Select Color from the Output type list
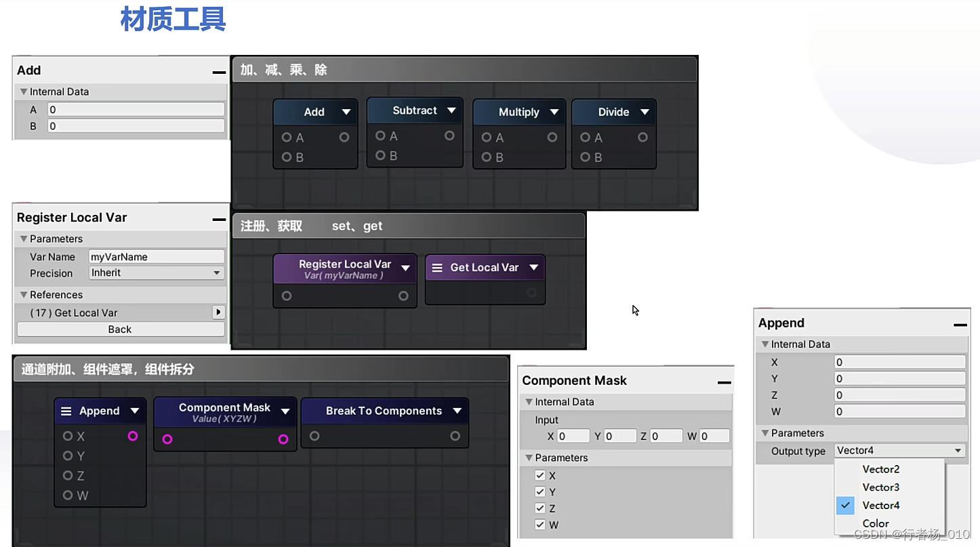The width and height of the screenshot is (980, 547). 876,523
